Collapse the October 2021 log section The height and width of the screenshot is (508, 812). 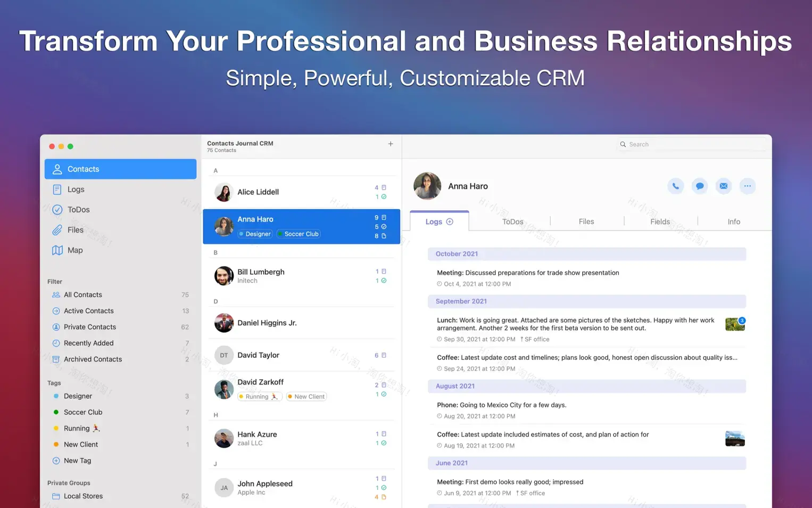tap(456, 254)
